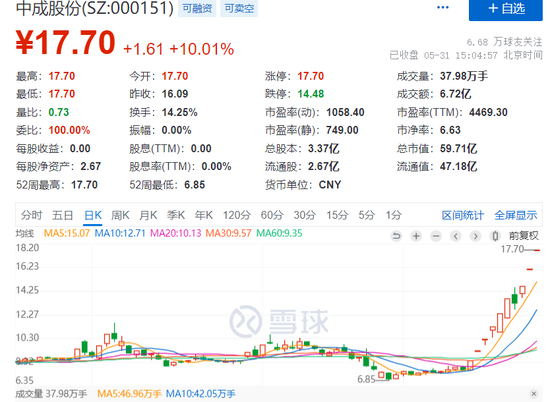Click the 换手 14.25% value
The image size is (550, 402).
pyautogui.click(x=179, y=112)
